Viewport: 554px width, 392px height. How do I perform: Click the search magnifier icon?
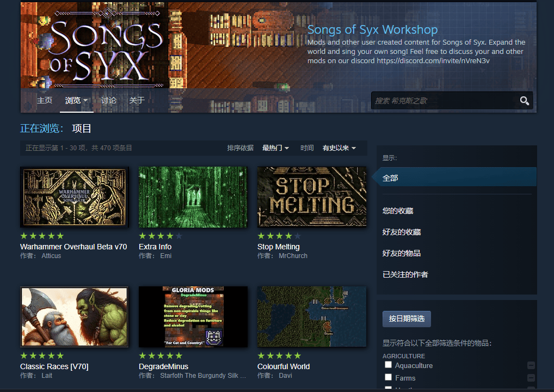524,101
